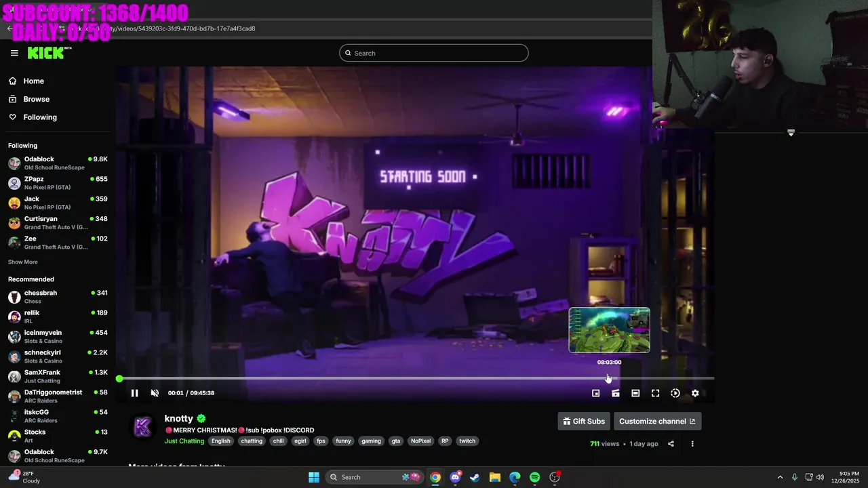This screenshot has width=868, height=488.
Task: Open itskcGG recommended channel
Action: click(x=58, y=416)
